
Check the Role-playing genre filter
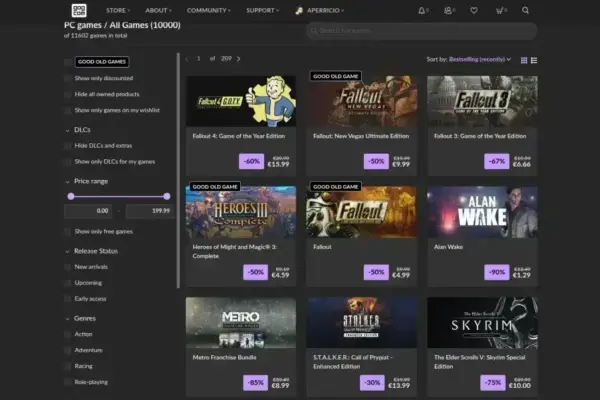tap(68, 382)
